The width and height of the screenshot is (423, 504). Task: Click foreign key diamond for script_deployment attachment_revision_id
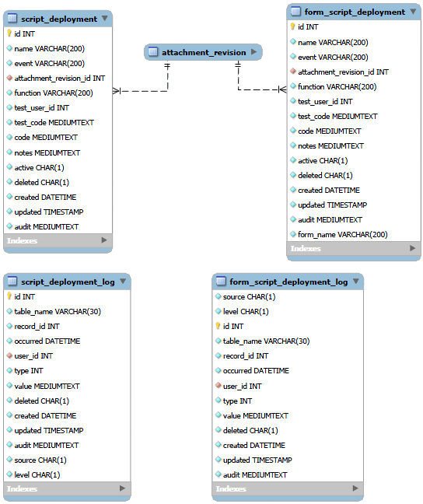point(9,78)
